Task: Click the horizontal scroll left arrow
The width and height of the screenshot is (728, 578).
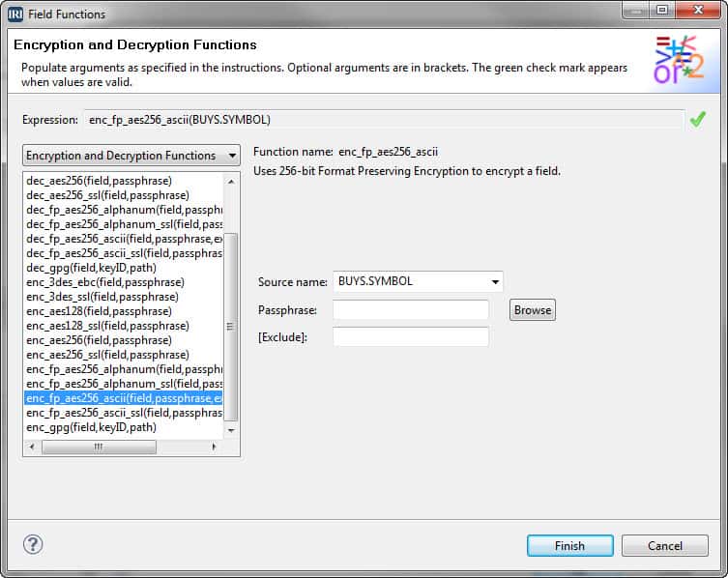Action: 32,447
